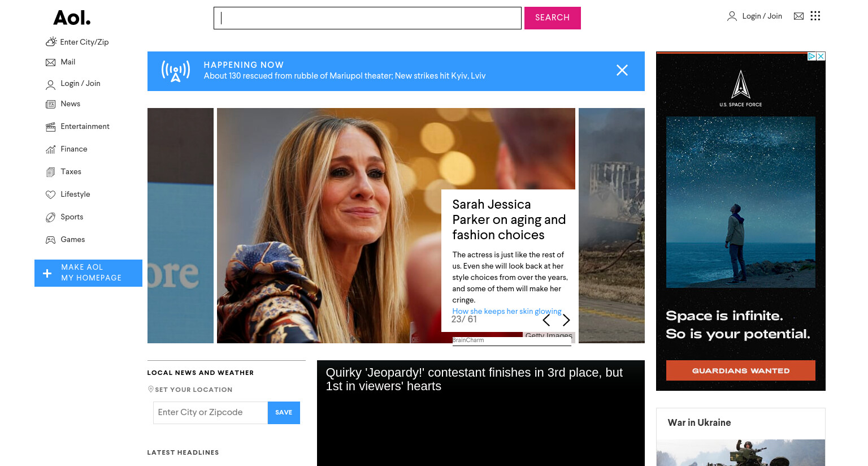The width and height of the screenshot is (868, 466).
Task: Open the News section link
Action: [71, 104]
